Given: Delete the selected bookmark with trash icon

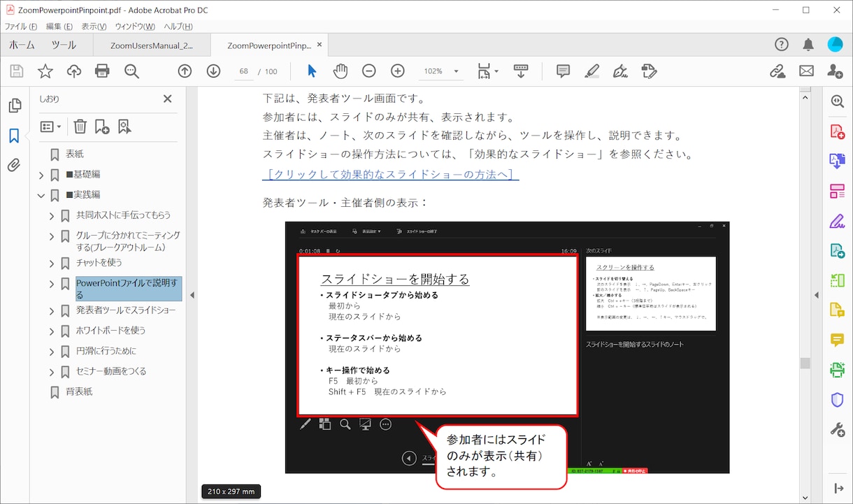Looking at the screenshot, I should pyautogui.click(x=80, y=127).
